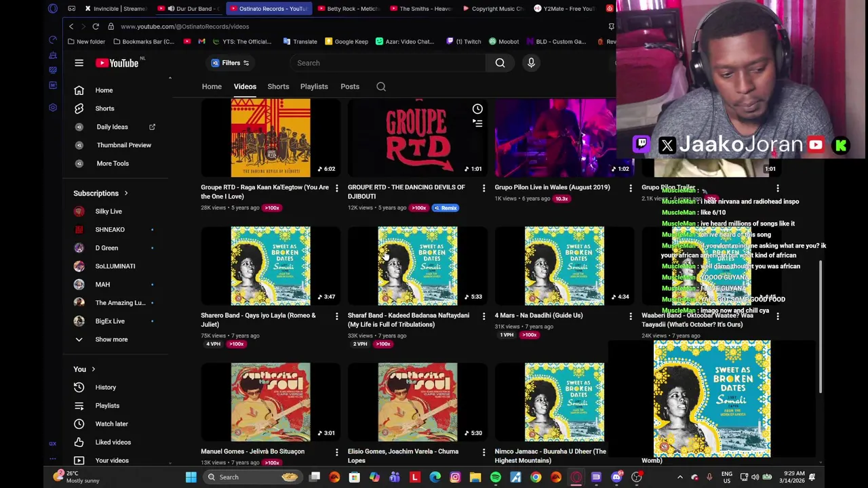Screen dimensions: 868x488
Task: Click new-content dot next to SHNEAKO
Action: coord(152,230)
